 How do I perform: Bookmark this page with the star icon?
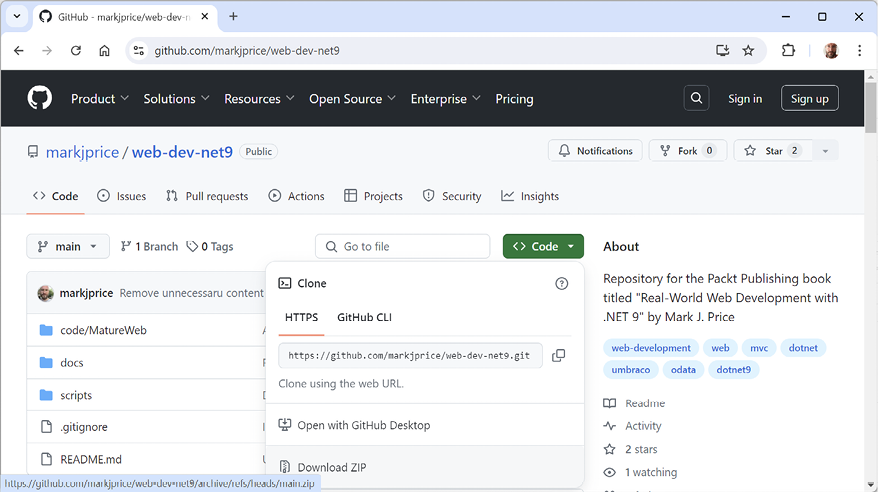[x=748, y=50]
